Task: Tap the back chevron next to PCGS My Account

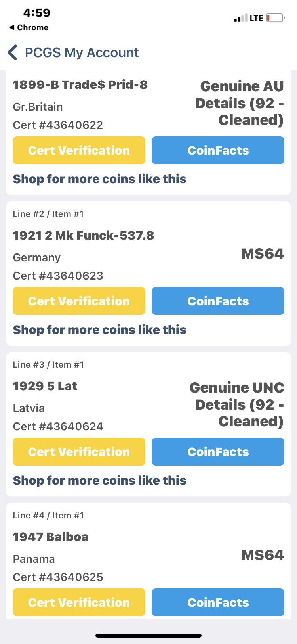Action: [13, 52]
